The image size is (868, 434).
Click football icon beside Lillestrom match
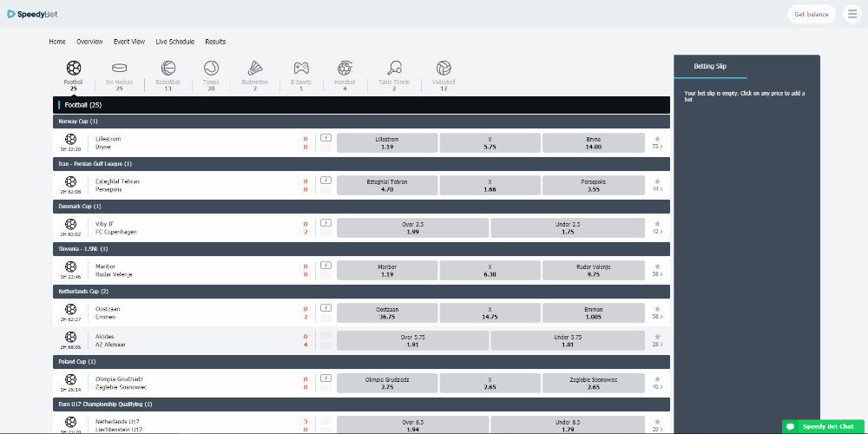[x=71, y=138]
